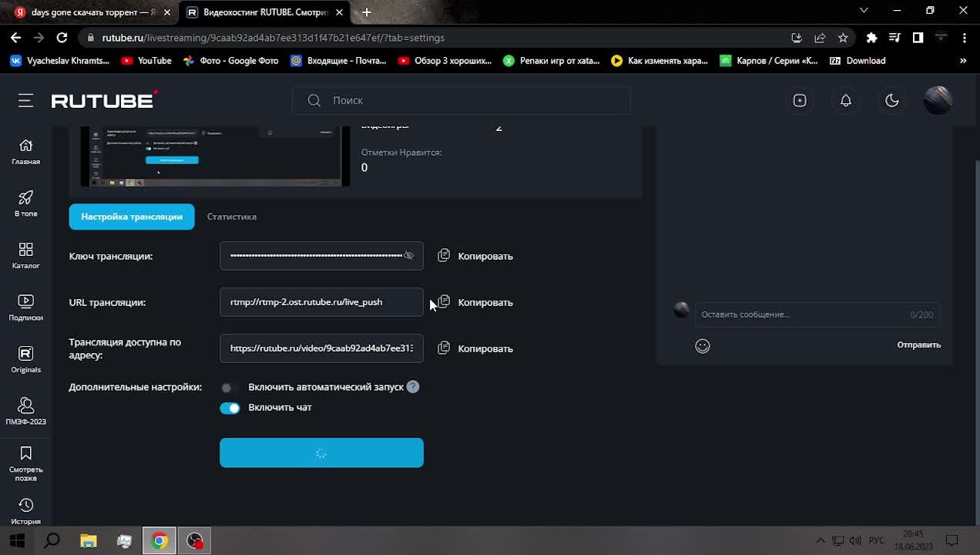The height and width of the screenshot is (555, 980).
Task: Disable the Включить чат toggle
Action: pos(230,408)
